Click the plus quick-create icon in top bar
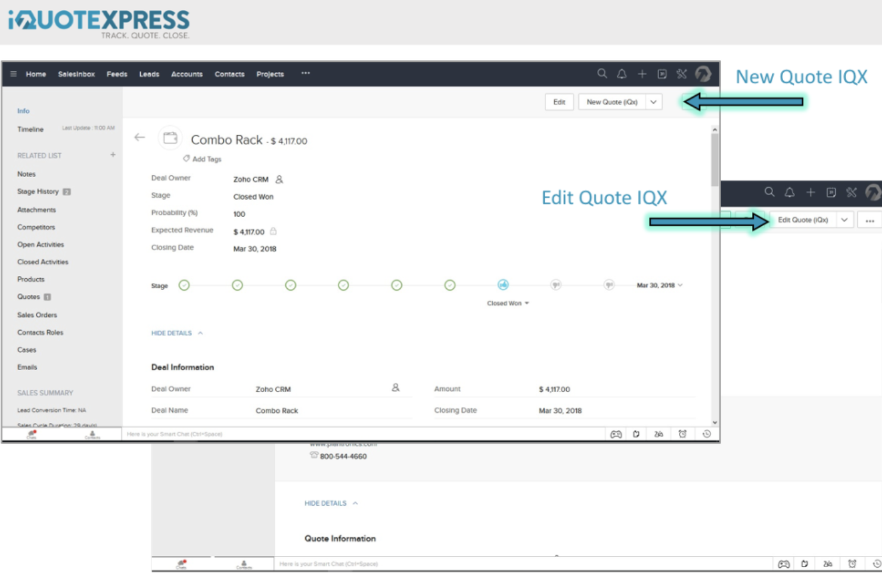 pos(642,73)
